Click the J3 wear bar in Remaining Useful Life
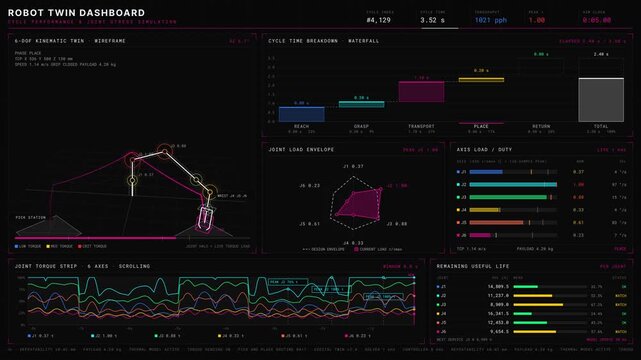Image resolution: width=641 pixels, height=360 pixels. [549, 304]
